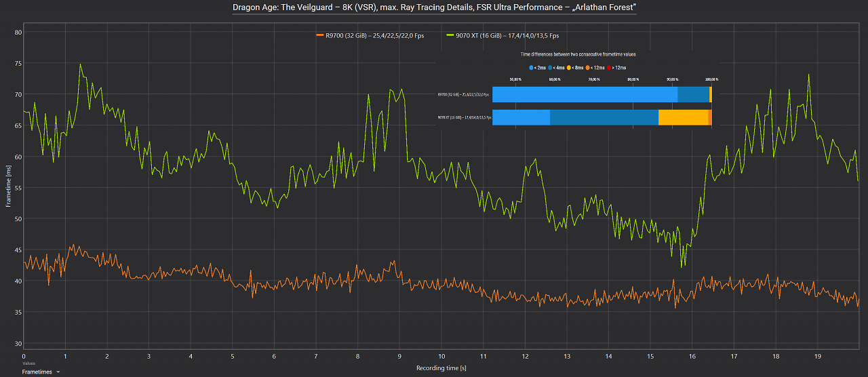This screenshot has height=377, width=868.
Task: Click the 9070 XT row label in bar chart
Action: coord(464,117)
